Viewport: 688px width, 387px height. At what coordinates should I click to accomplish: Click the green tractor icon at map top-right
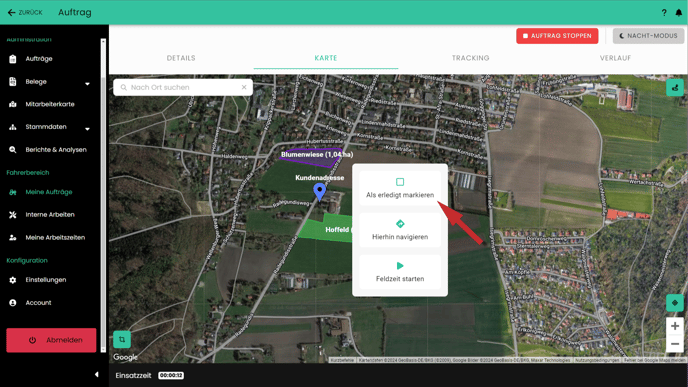[x=674, y=88]
